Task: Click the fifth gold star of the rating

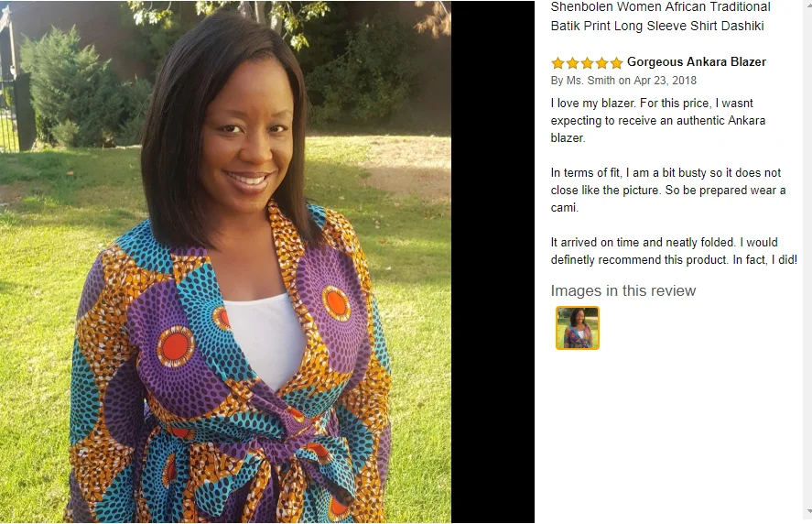Action: pyautogui.click(x=616, y=63)
